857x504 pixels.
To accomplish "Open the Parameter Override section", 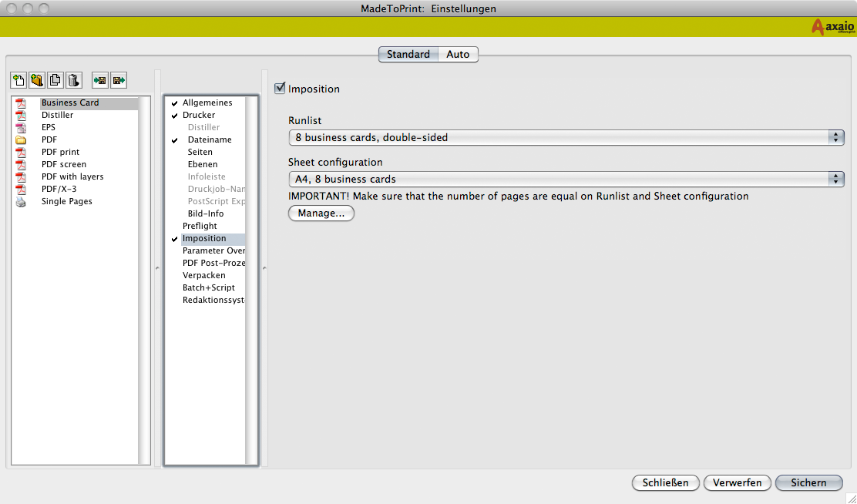I will 213,251.
